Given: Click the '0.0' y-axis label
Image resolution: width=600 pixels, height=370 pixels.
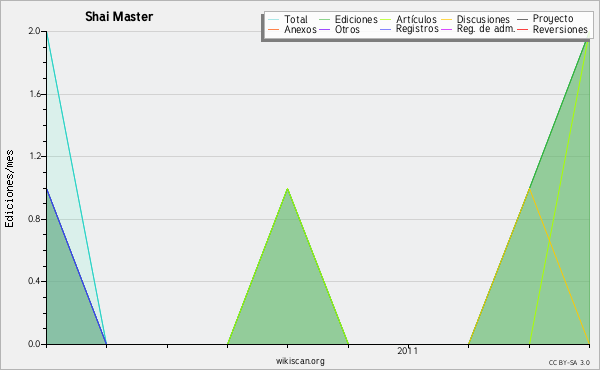Looking at the screenshot, I should (x=34, y=344).
